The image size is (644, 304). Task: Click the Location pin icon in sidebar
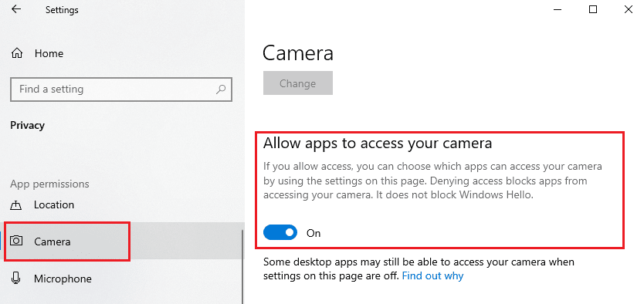pyautogui.click(x=16, y=204)
